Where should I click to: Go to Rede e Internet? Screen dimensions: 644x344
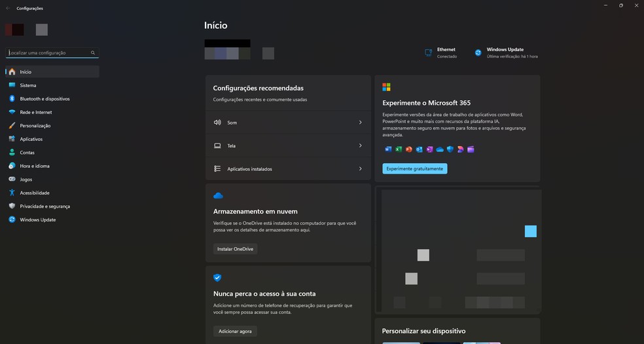(x=52, y=112)
